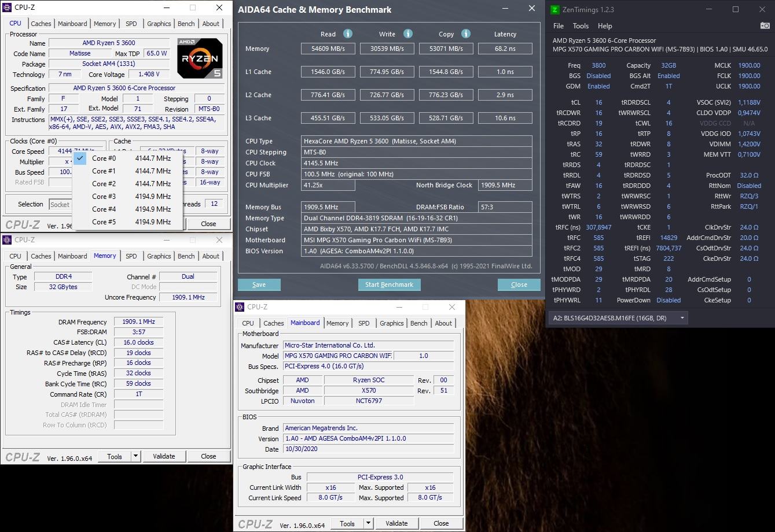Image resolution: width=775 pixels, height=532 pixels.
Task: Open Caches tab in CPU-Z Mainboard window
Action: pyautogui.click(x=274, y=323)
